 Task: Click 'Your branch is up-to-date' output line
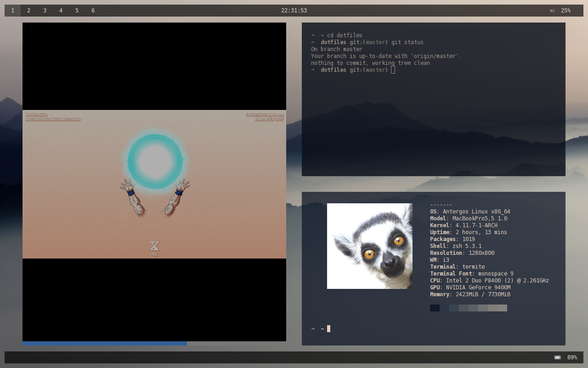(x=386, y=56)
